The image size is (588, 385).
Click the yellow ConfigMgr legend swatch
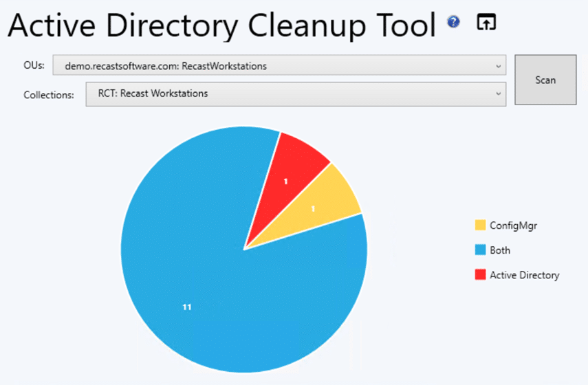pos(480,225)
